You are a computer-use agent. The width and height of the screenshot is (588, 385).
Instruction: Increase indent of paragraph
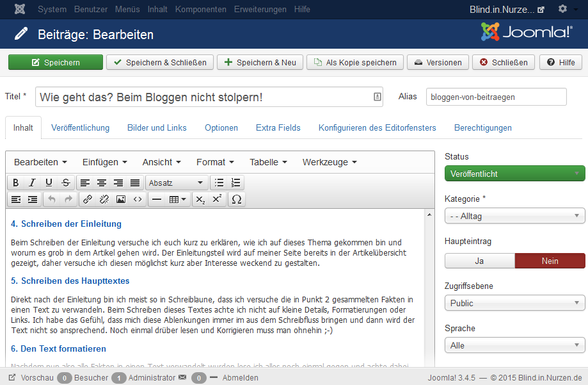pyautogui.click(x=33, y=199)
